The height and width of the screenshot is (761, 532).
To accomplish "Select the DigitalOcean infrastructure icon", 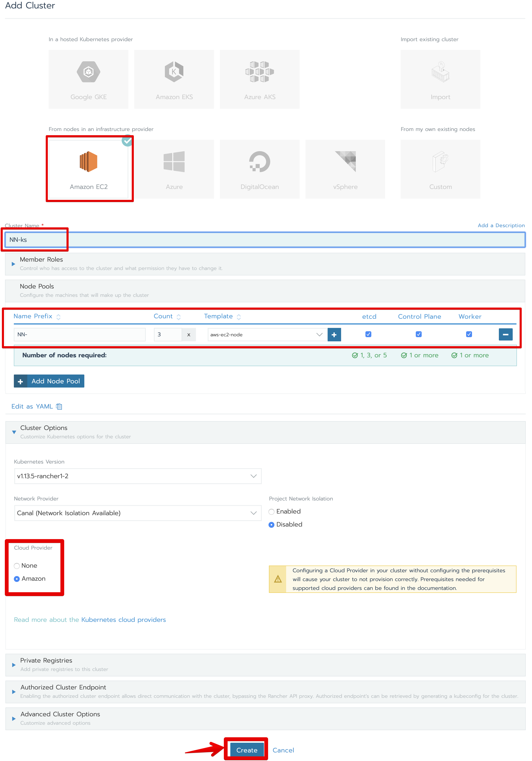I will 259,162.
